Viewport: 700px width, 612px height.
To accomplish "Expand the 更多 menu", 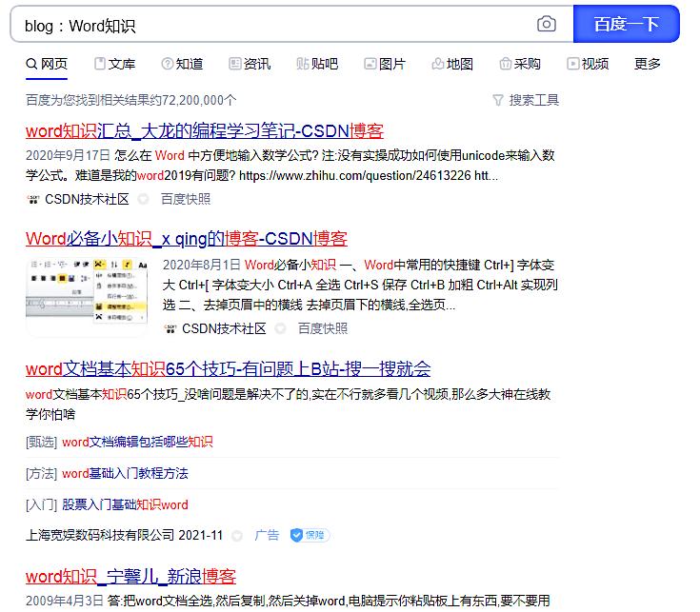I will [x=648, y=64].
